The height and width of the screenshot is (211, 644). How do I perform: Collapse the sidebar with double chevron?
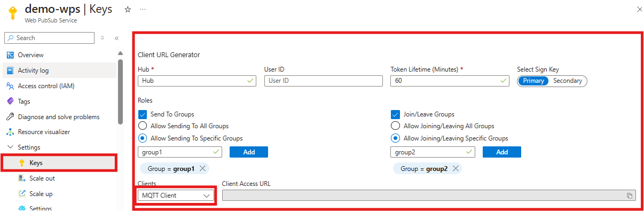pos(116,38)
